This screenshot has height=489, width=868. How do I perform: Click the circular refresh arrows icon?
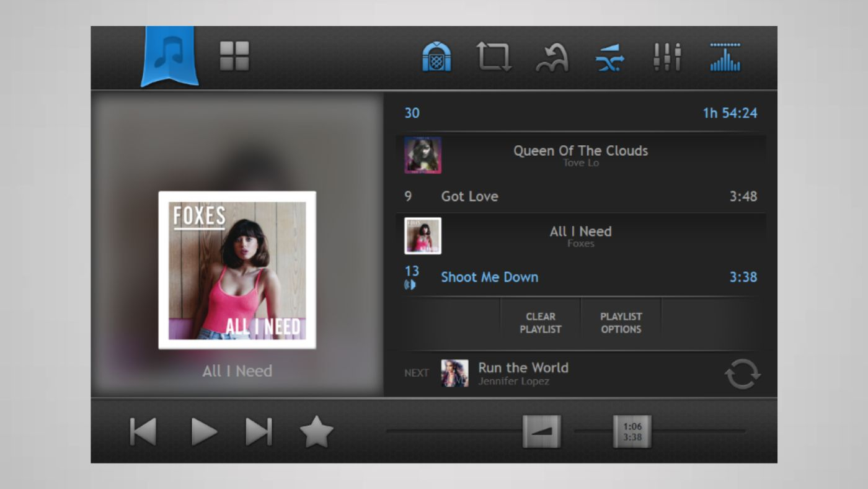pos(742,374)
